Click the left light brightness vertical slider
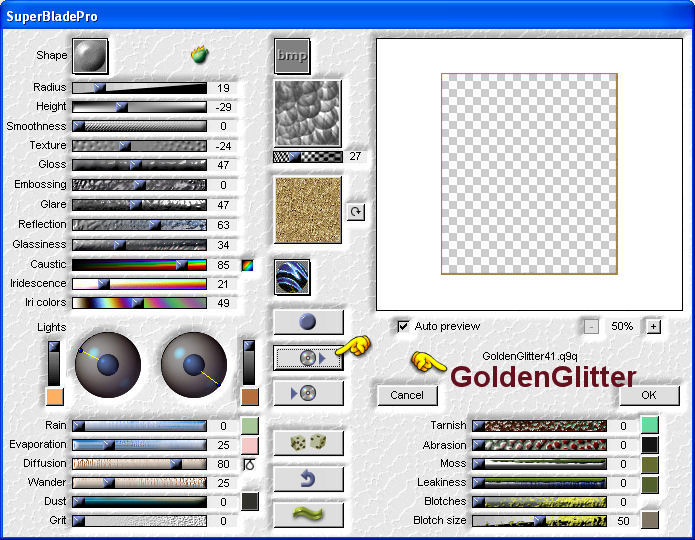This screenshot has width=695, height=540. point(54,364)
